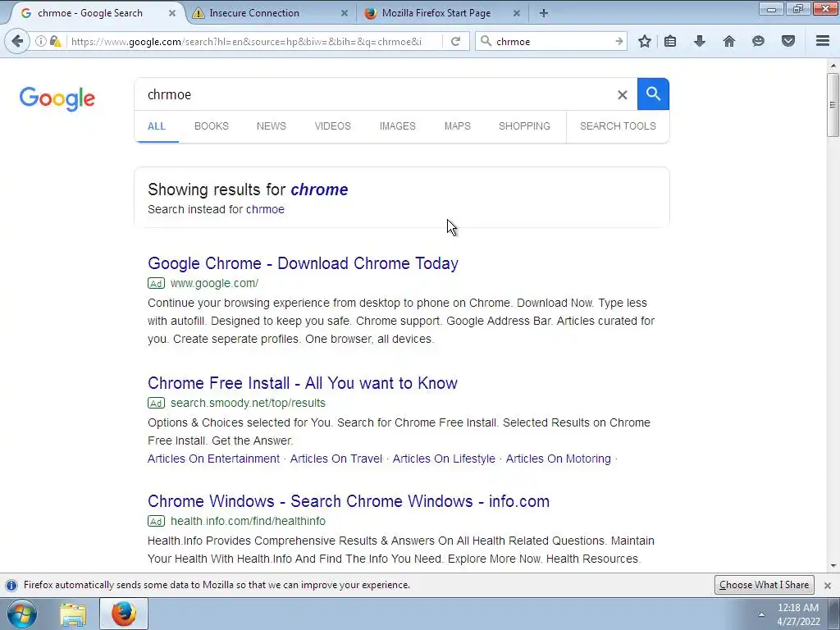The width and height of the screenshot is (840, 630).
Task: Reload the current page
Action: [x=455, y=41]
